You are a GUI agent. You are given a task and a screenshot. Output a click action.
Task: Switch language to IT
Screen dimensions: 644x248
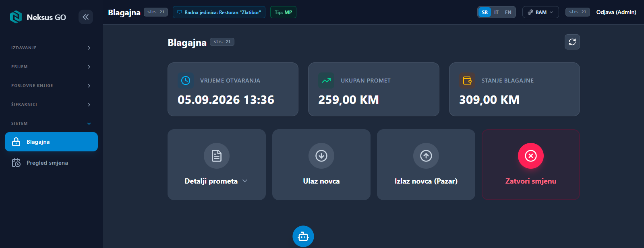point(497,12)
